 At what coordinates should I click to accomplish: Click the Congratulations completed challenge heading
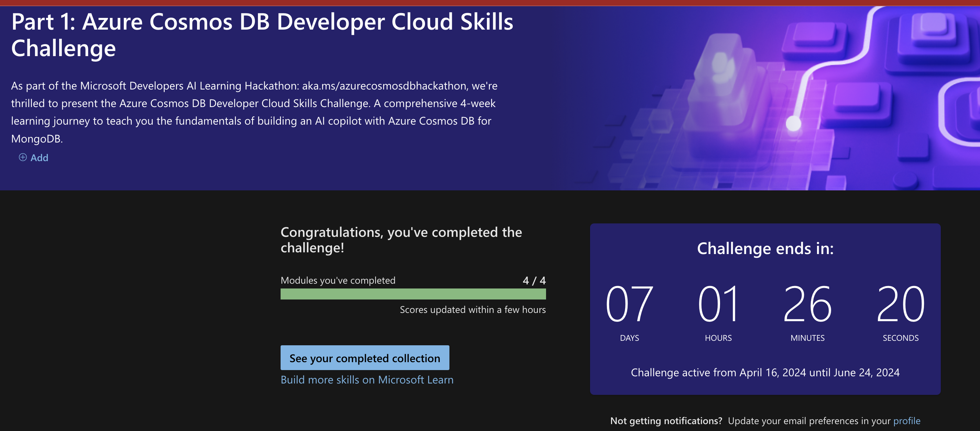[401, 240]
